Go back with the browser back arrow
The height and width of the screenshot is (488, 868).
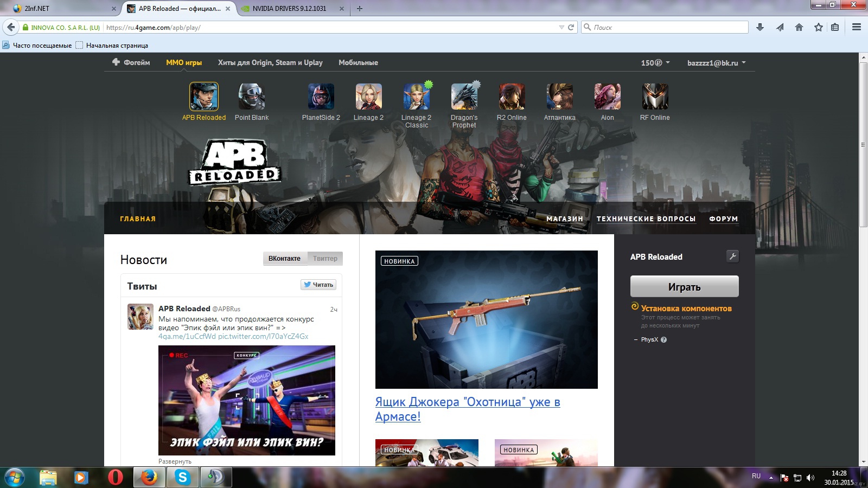(11, 27)
